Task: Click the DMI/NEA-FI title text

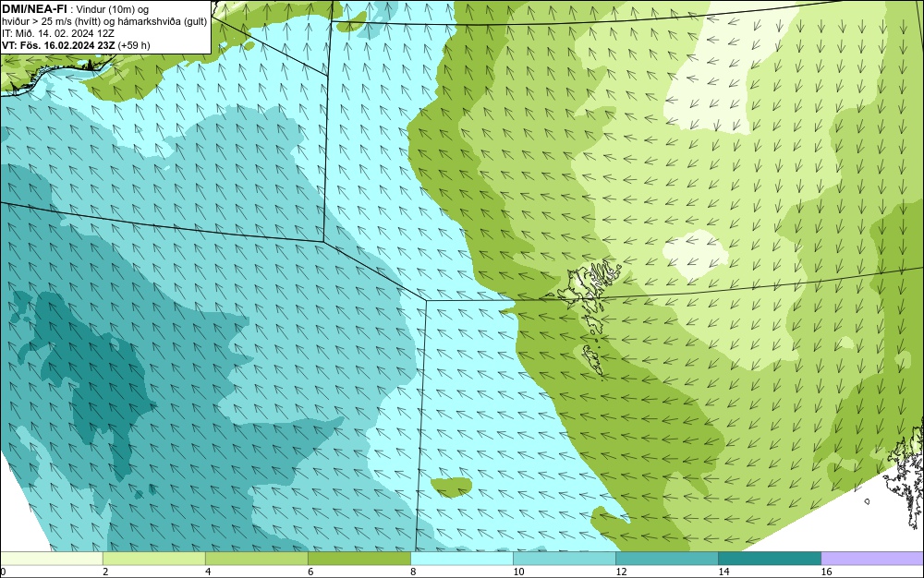Action: [34, 9]
